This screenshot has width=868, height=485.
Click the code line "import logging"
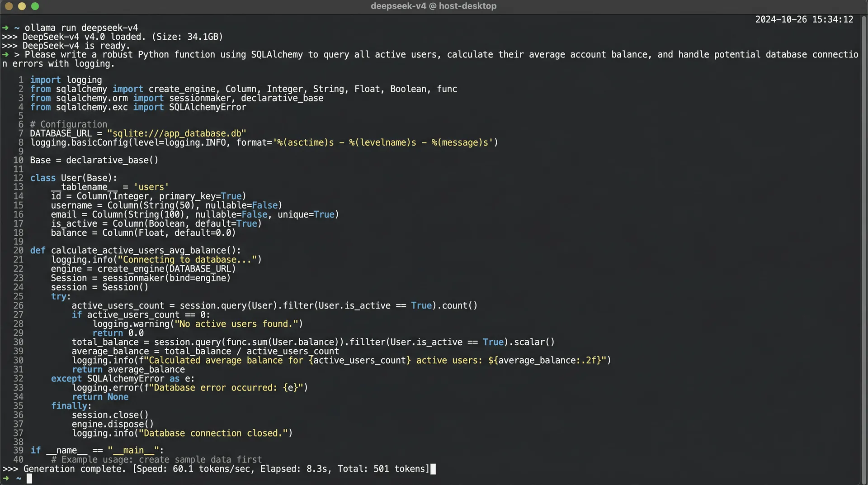tap(66, 80)
